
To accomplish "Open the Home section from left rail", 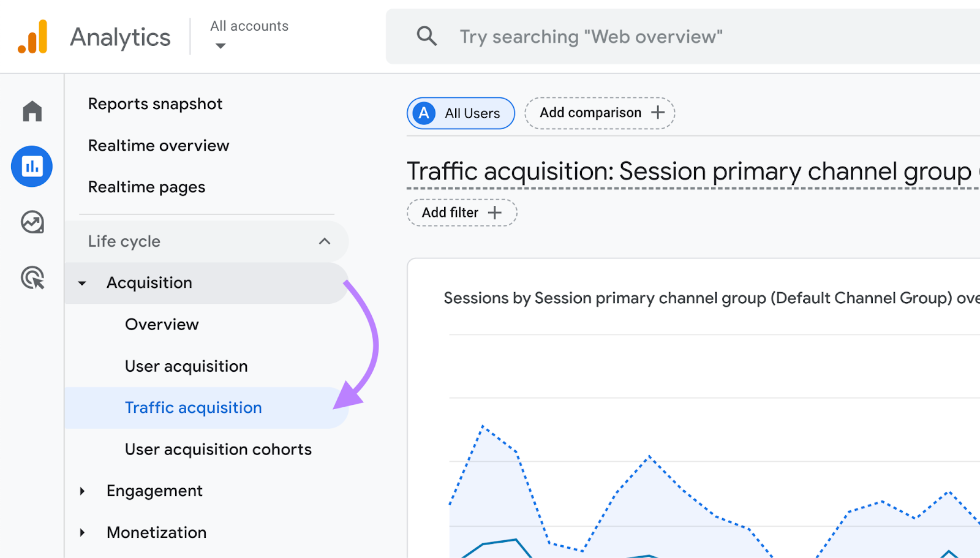I will point(31,111).
